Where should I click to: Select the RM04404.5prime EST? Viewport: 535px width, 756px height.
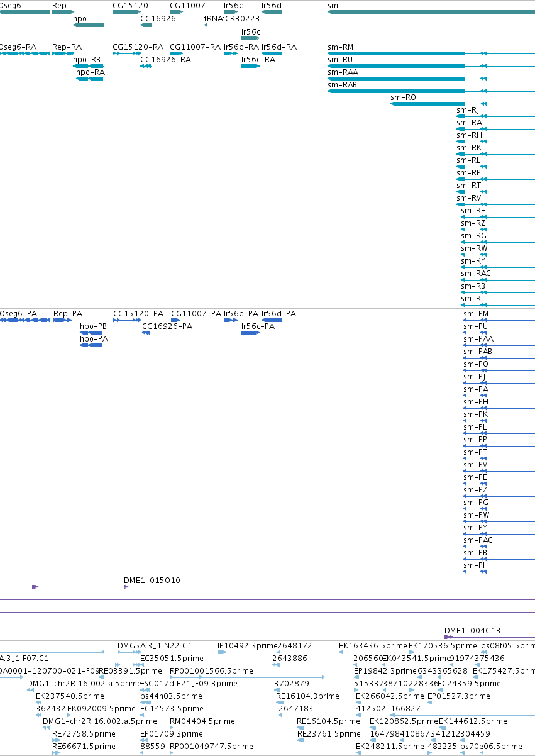click(x=172, y=728)
